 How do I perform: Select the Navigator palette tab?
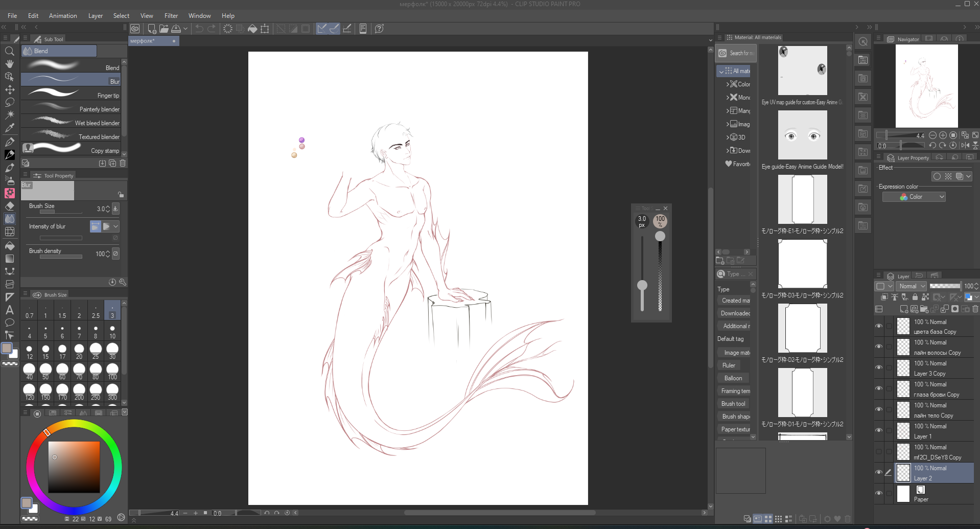click(903, 39)
